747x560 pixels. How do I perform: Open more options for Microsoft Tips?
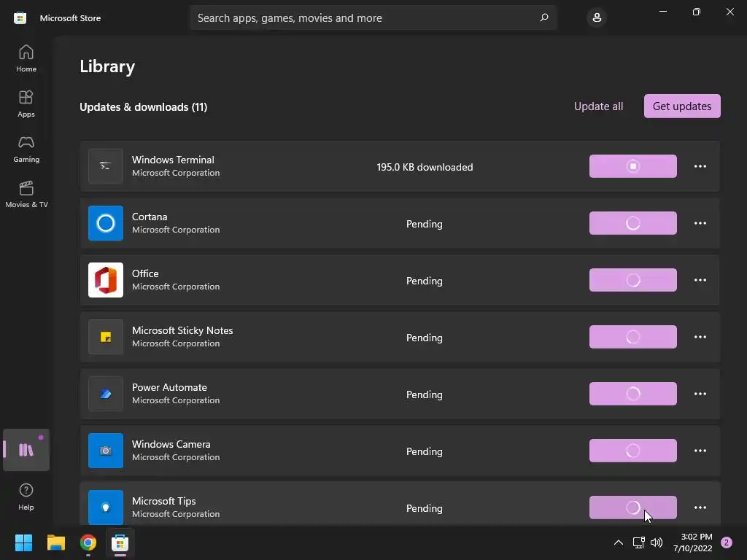point(700,507)
